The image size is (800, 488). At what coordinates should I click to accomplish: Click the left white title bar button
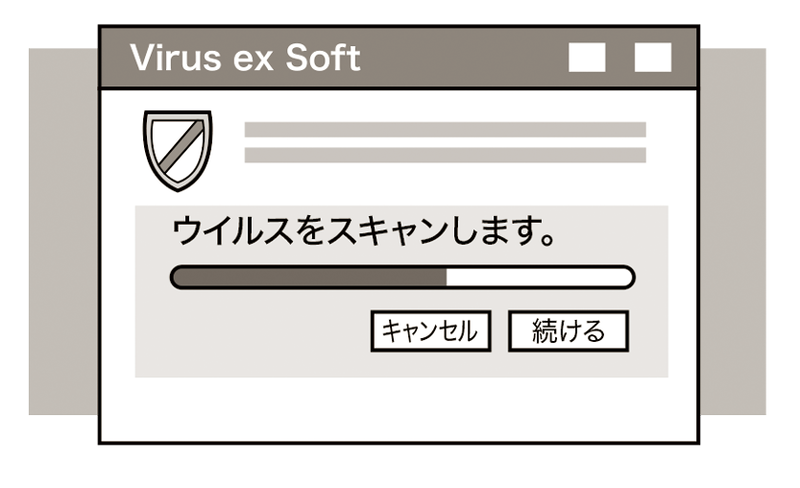tap(587, 58)
